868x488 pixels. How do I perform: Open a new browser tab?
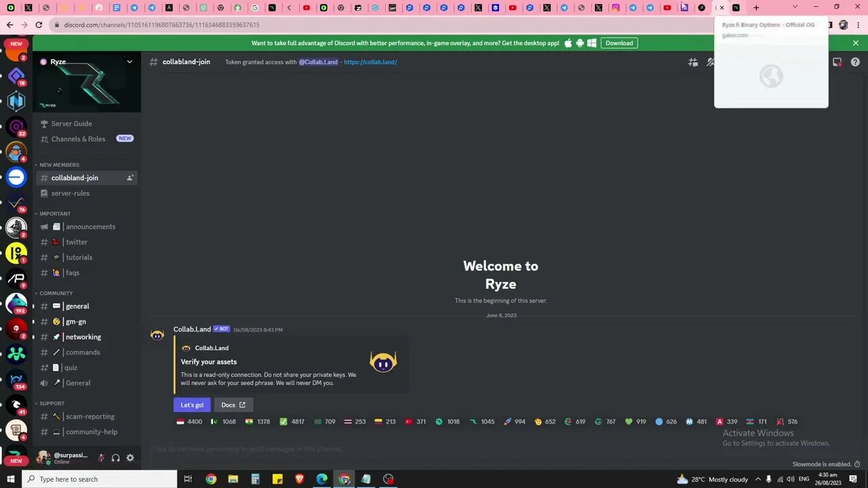tap(756, 7)
